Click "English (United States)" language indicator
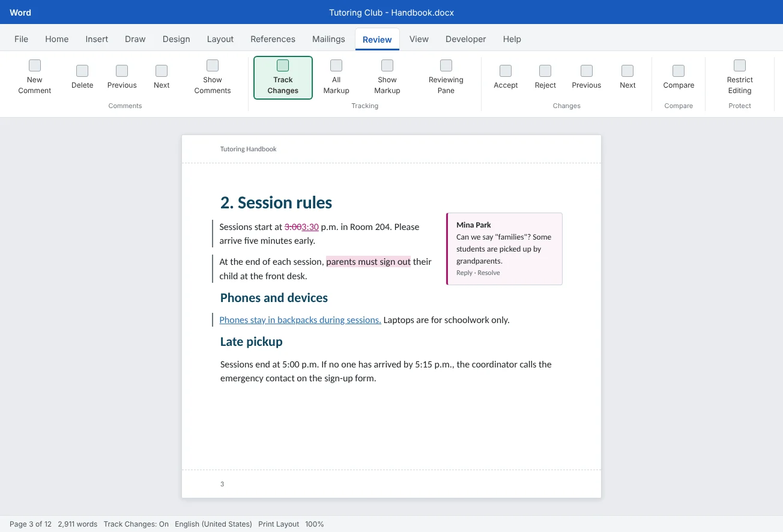This screenshot has height=532, width=783. pos(213,524)
